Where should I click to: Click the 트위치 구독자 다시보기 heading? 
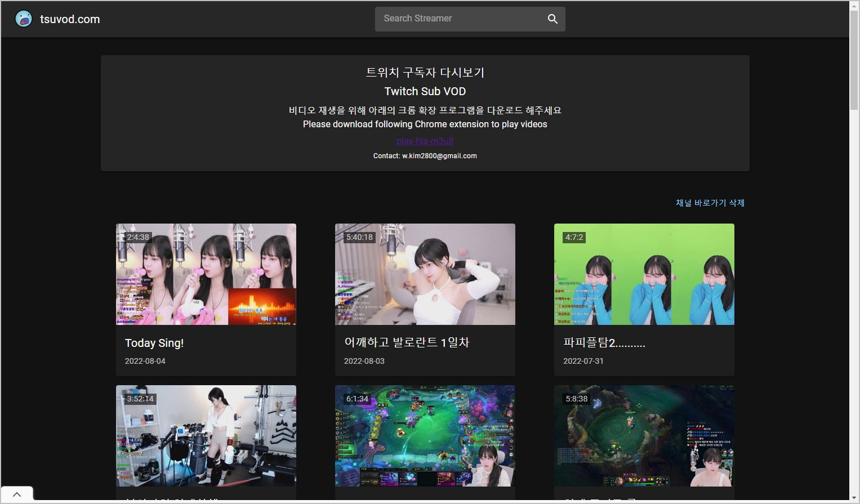(x=425, y=72)
